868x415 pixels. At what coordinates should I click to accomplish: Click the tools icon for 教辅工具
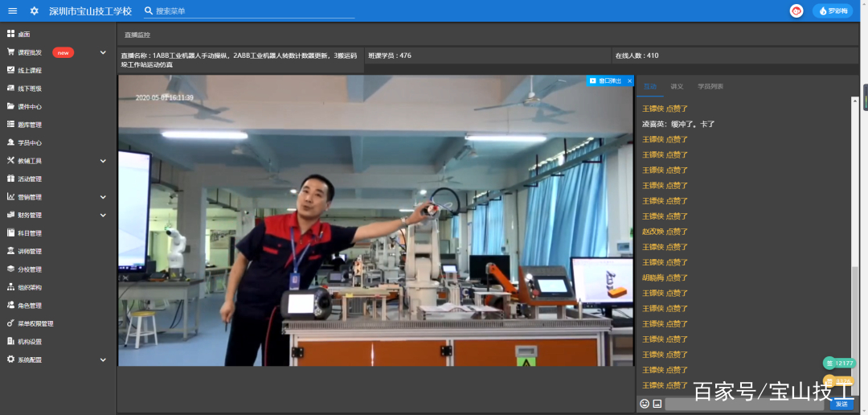coord(10,161)
